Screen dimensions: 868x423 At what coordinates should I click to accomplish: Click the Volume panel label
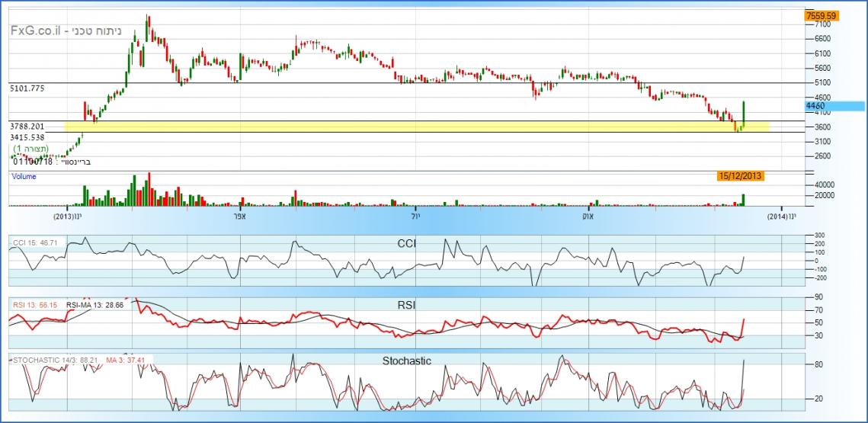pos(23,177)
